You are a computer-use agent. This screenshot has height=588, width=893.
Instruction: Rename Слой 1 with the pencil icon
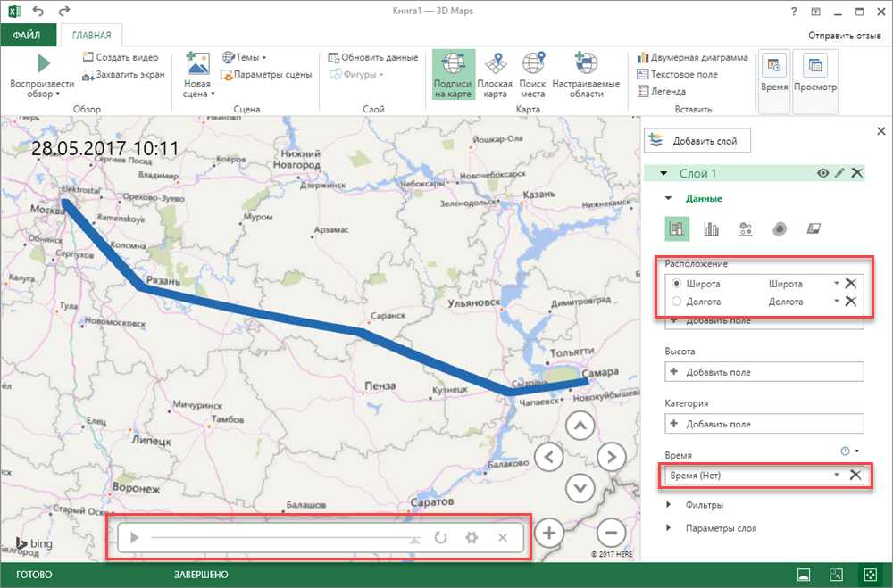point(839,173)
